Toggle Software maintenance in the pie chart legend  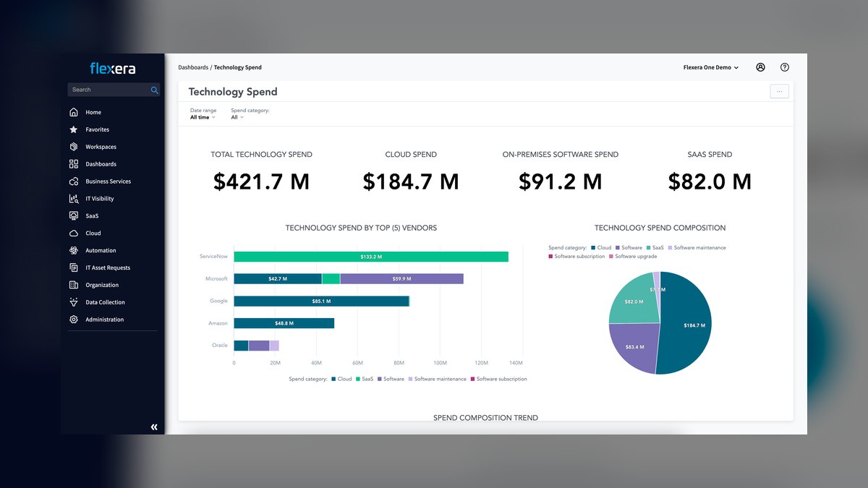tap(697, 248)
